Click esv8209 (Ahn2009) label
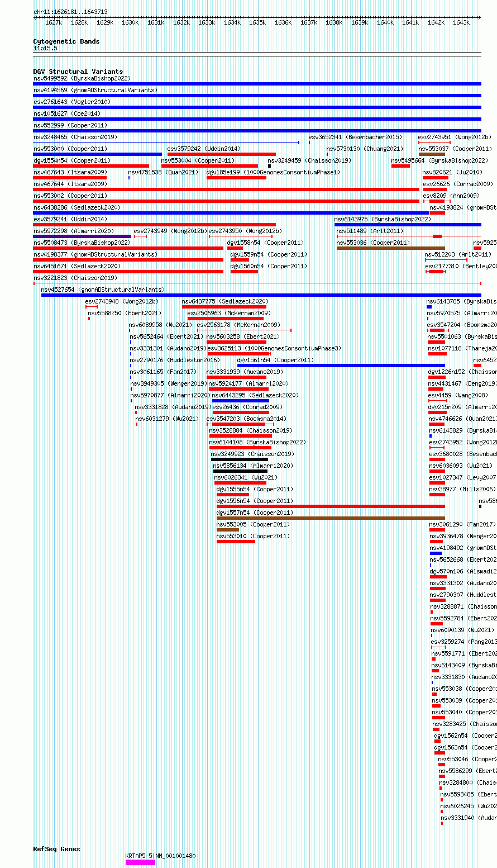The width and height of the screenshot is (497, 868). click(451, 196)
